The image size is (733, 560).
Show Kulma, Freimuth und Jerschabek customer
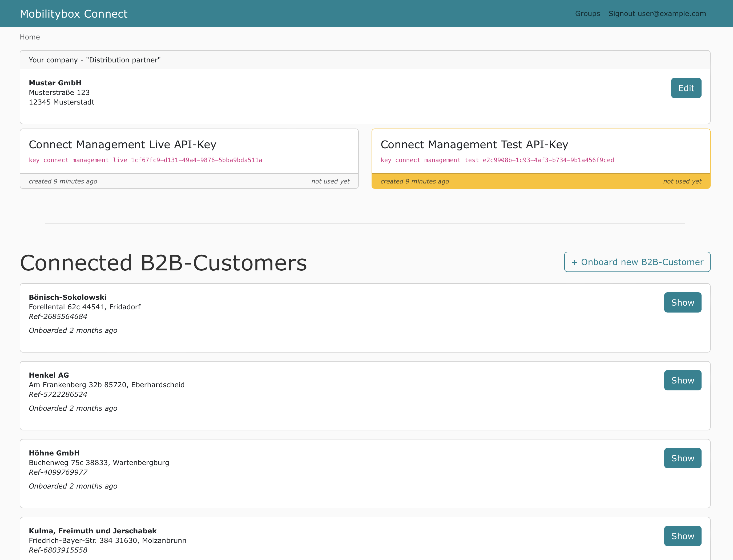tap(683, 536)
